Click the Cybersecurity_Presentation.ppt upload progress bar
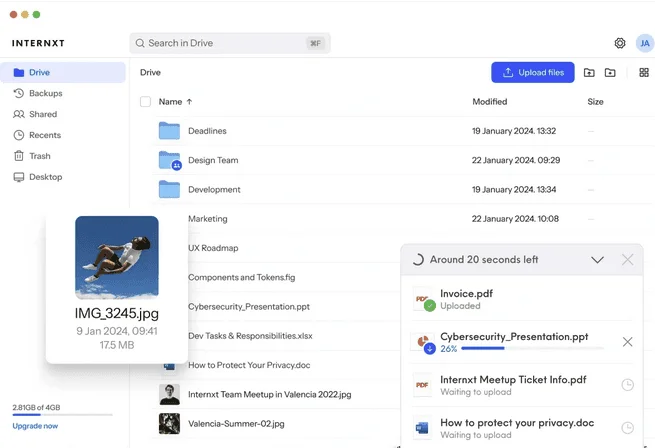 533,348
